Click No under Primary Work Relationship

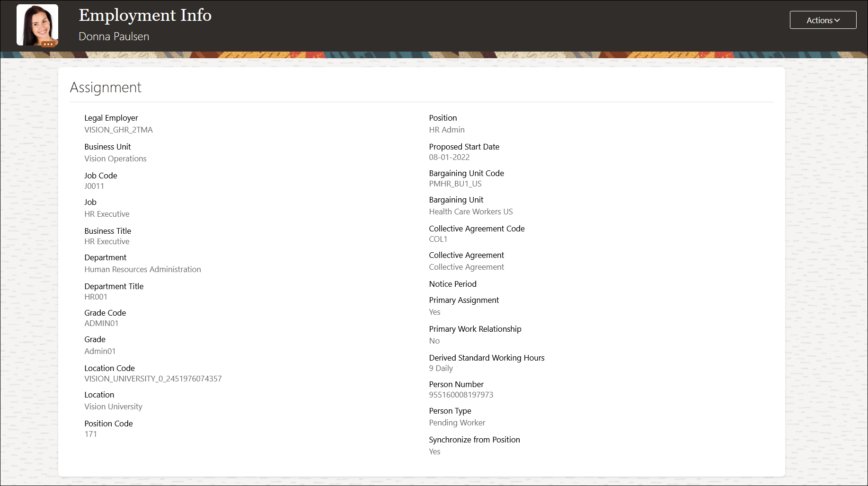434,341
